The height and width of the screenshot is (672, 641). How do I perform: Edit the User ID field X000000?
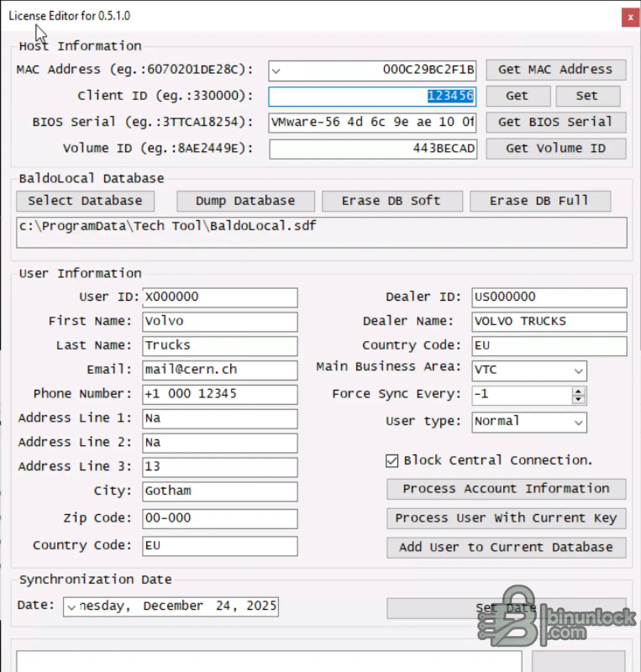pos(220,297)
